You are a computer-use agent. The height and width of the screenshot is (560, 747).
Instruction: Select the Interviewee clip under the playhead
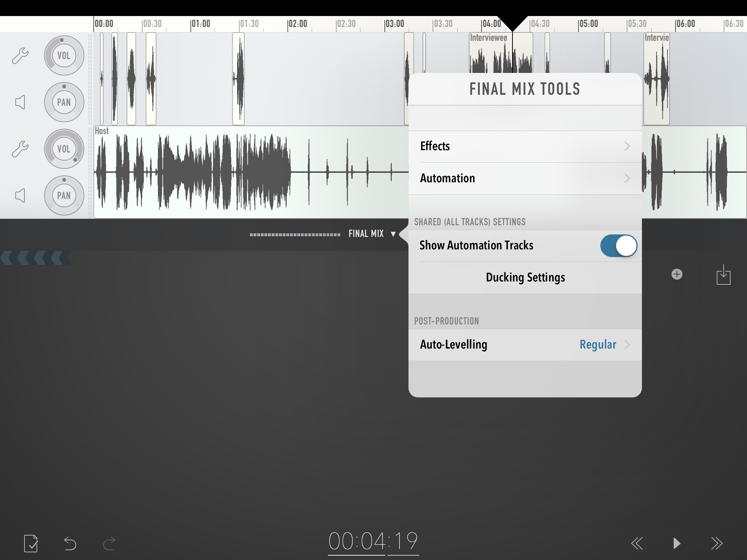(x=501, y=53)
